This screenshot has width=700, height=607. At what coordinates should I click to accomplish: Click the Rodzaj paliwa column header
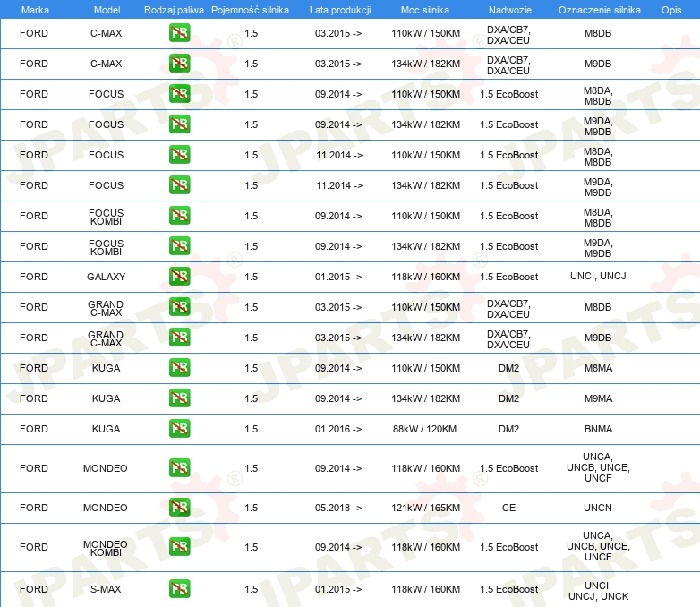tap(174, 10)
